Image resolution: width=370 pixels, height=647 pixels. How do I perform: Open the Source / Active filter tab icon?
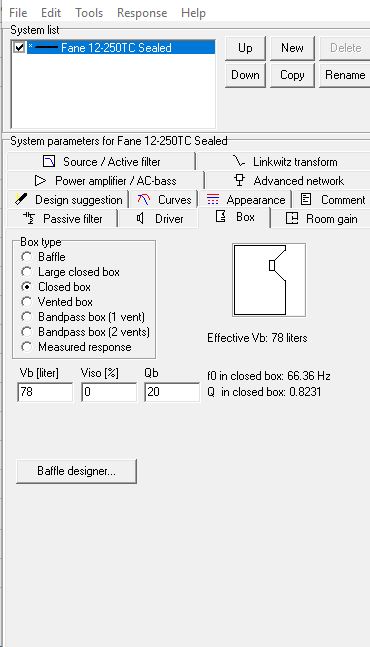point(49,161)
